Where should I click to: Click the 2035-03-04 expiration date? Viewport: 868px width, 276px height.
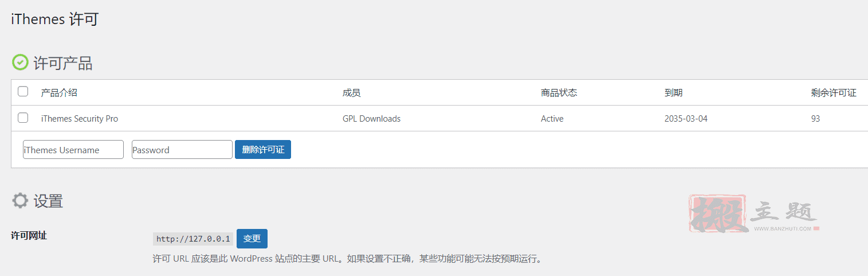(686, 119)
